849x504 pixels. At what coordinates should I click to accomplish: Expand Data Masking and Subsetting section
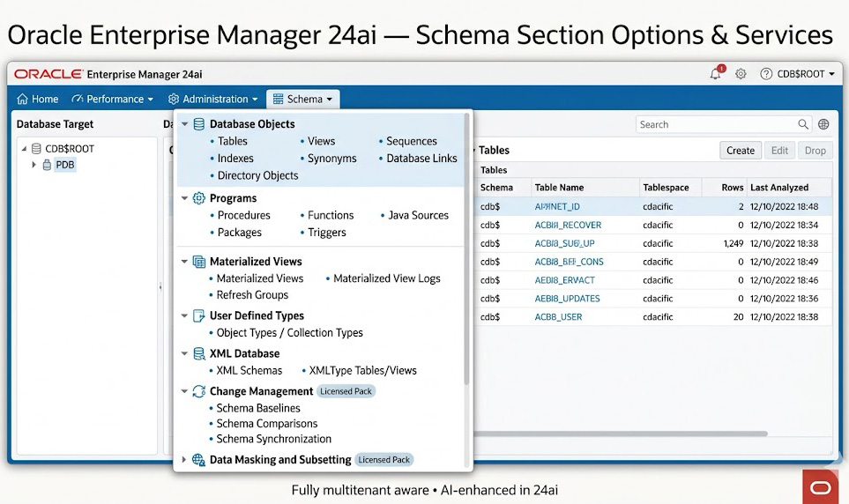184,460
